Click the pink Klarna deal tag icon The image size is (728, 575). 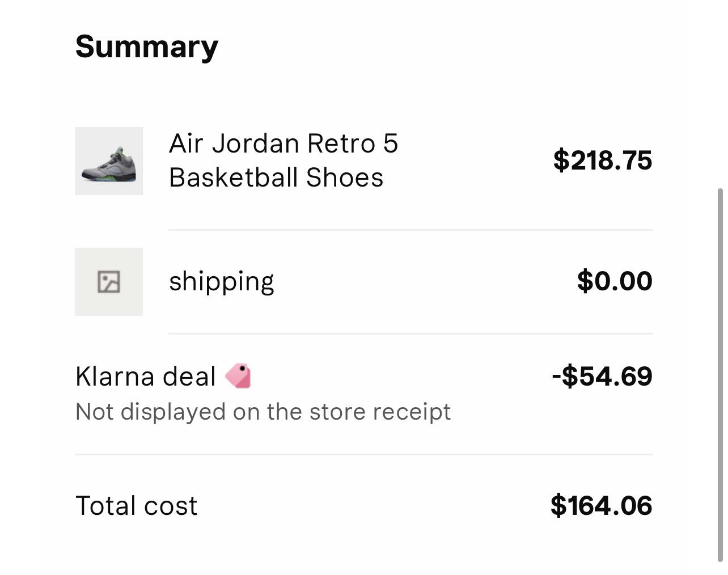click(x=238, y=376)
